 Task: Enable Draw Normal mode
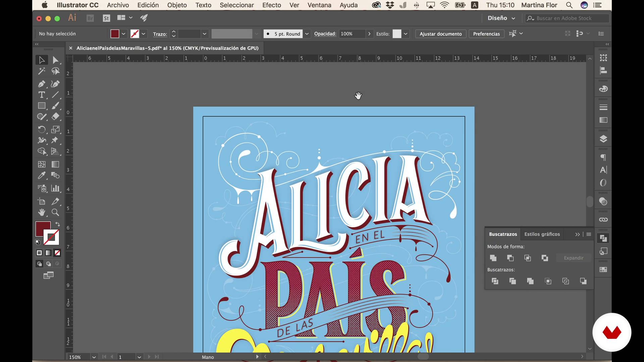coord(39,264)
